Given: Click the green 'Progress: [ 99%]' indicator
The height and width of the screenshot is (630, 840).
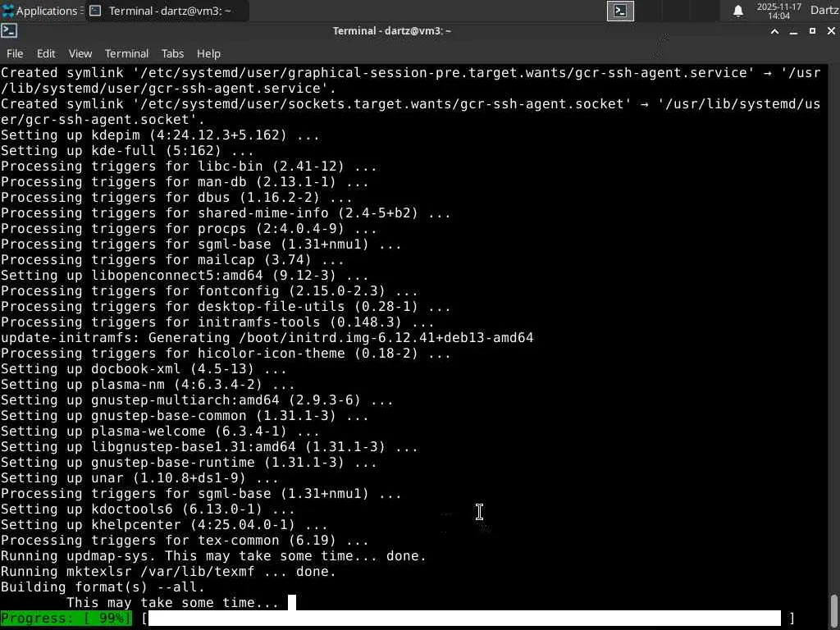Looking at the screenshot, I should click(x=66, y=618).
